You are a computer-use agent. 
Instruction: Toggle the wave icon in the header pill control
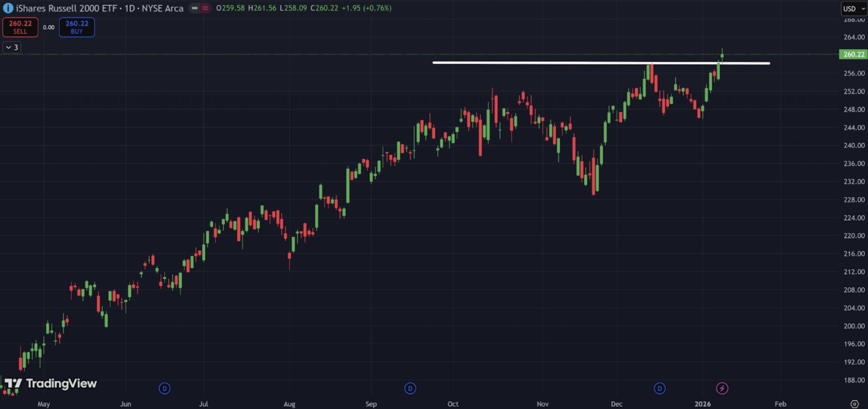tap(205, 8)
